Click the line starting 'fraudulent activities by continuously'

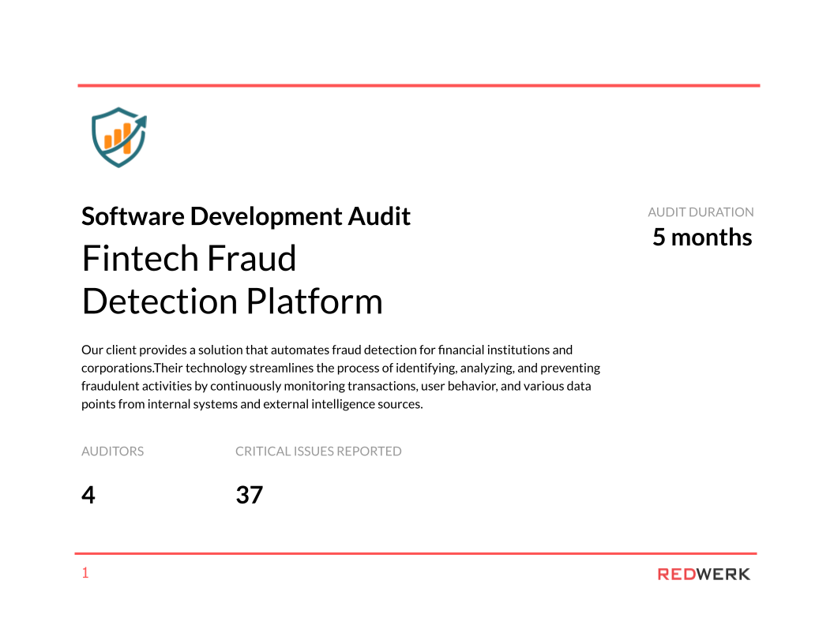pyautogui.click(x=336, y=386)
